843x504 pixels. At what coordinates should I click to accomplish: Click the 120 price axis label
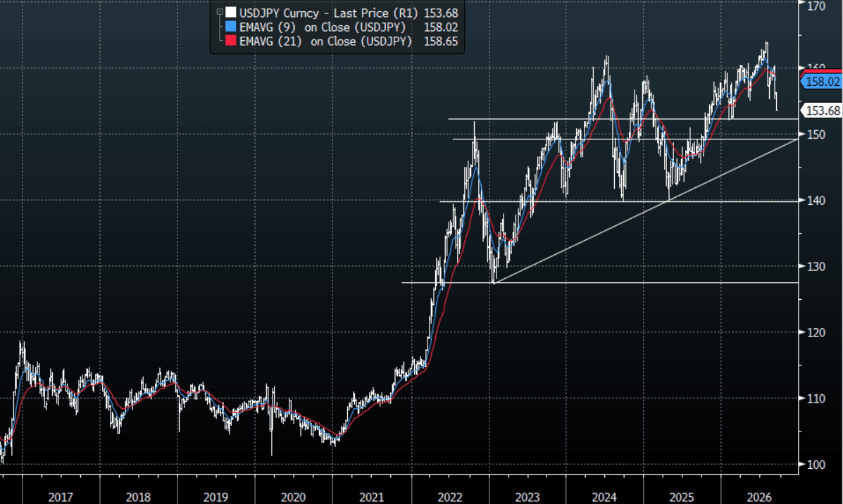(x=816, y=332)
